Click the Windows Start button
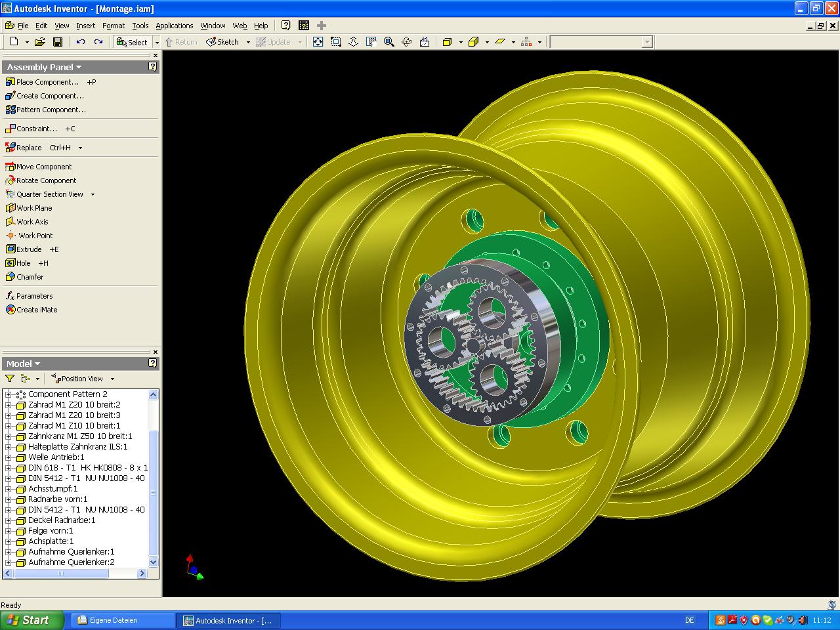This screenshot has height=630, width=840. [x=31, y=620]
